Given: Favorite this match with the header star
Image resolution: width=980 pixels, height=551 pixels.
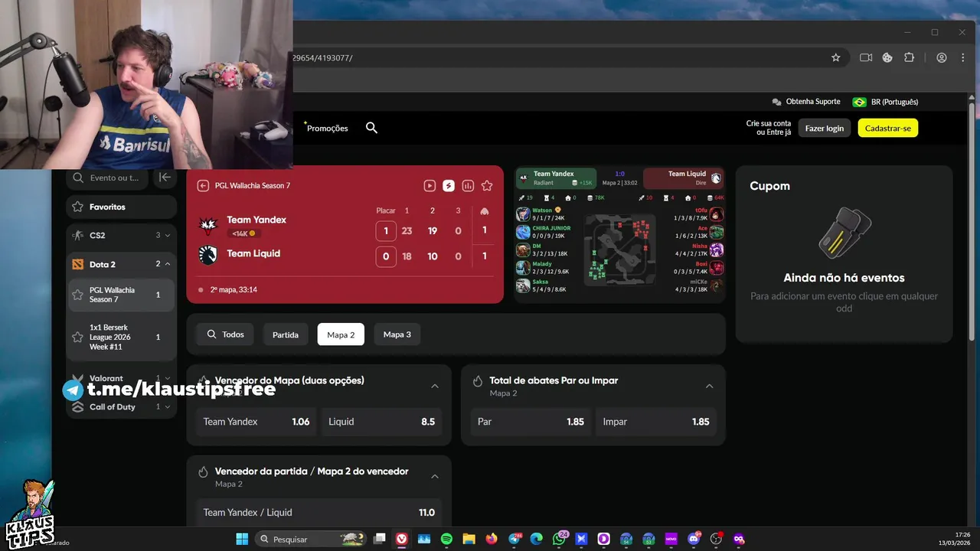Looking at the screenshot, I should (487, 185).
